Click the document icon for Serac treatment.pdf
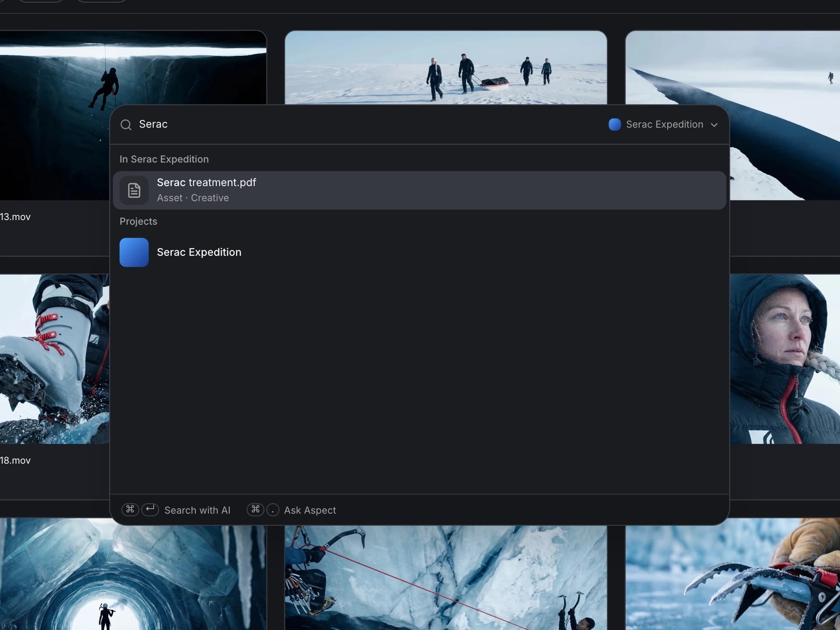 click(134, 190)
